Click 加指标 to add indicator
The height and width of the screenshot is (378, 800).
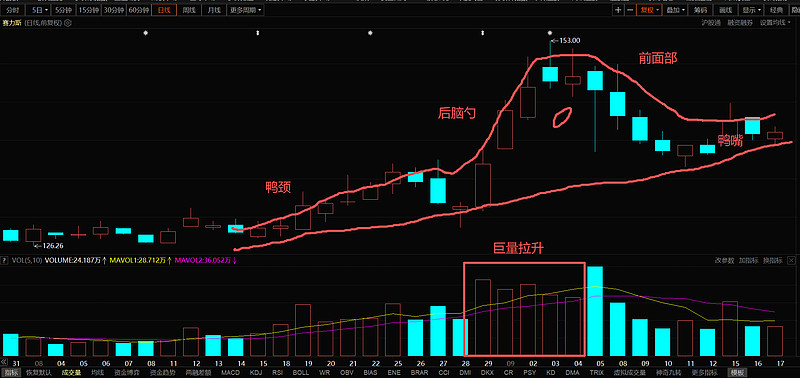click(x=748, y=260)
